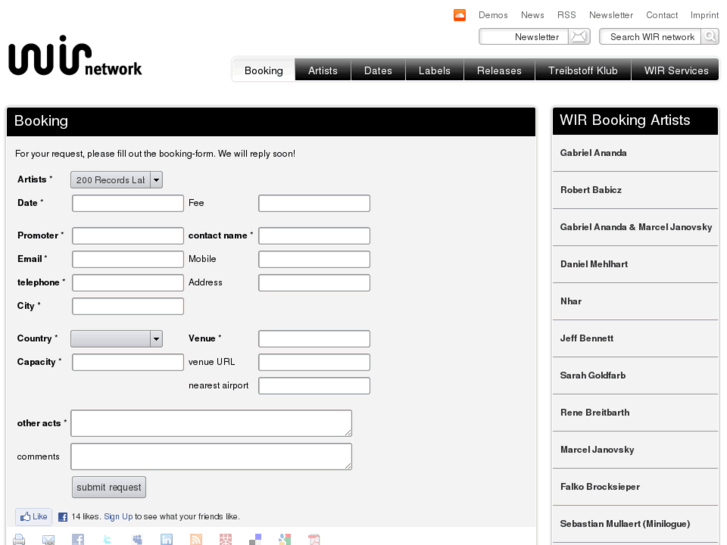Click the RSS top link
The width and height of the screenshot is (727, 545).
pyautogui.click(x=567, y=15)
